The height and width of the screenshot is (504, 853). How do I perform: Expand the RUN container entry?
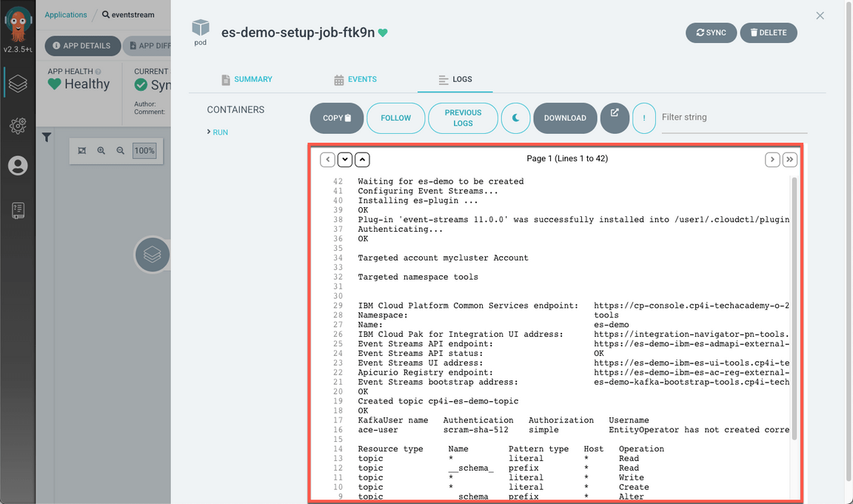point(217,132)
